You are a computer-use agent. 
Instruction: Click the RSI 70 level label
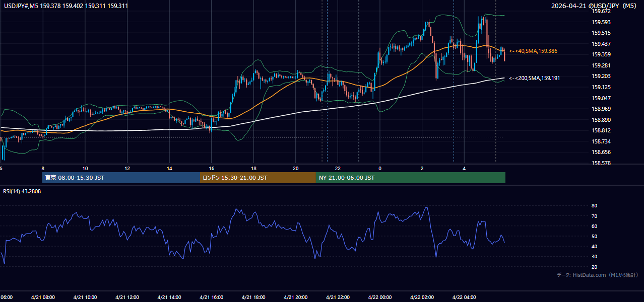[594, 216]
